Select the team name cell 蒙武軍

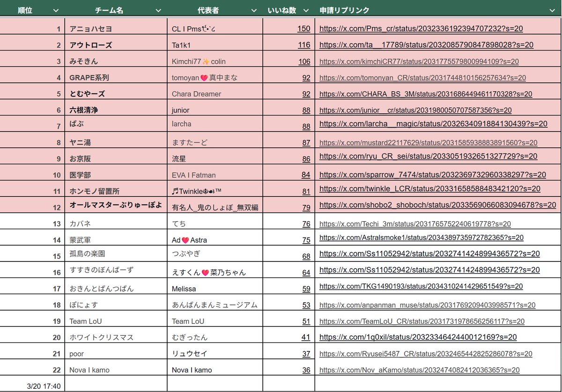(x=116, y=238)
